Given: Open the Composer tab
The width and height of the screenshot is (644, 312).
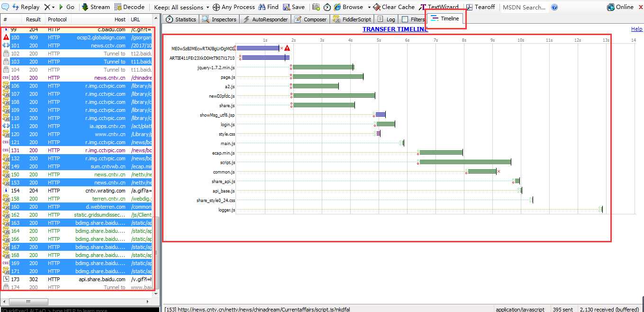Looking at the screenshot, I should (x=310, y=19).
